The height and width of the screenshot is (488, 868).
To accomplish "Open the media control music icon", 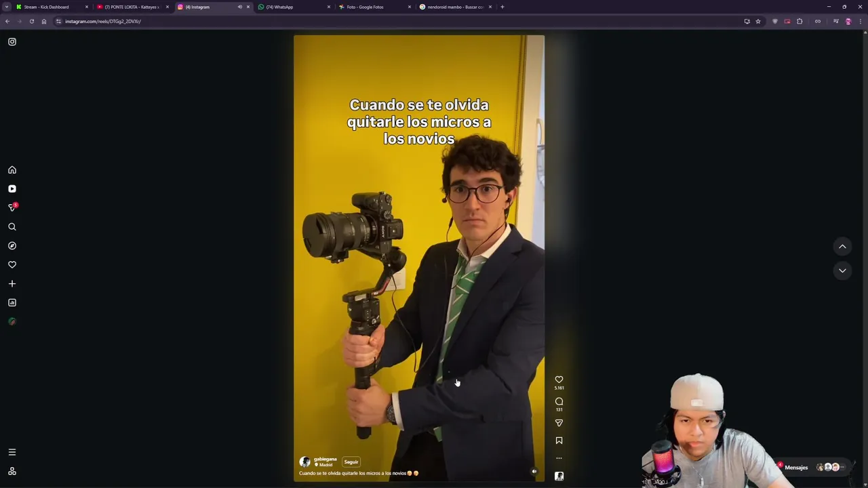I will [x=835, y=21].
